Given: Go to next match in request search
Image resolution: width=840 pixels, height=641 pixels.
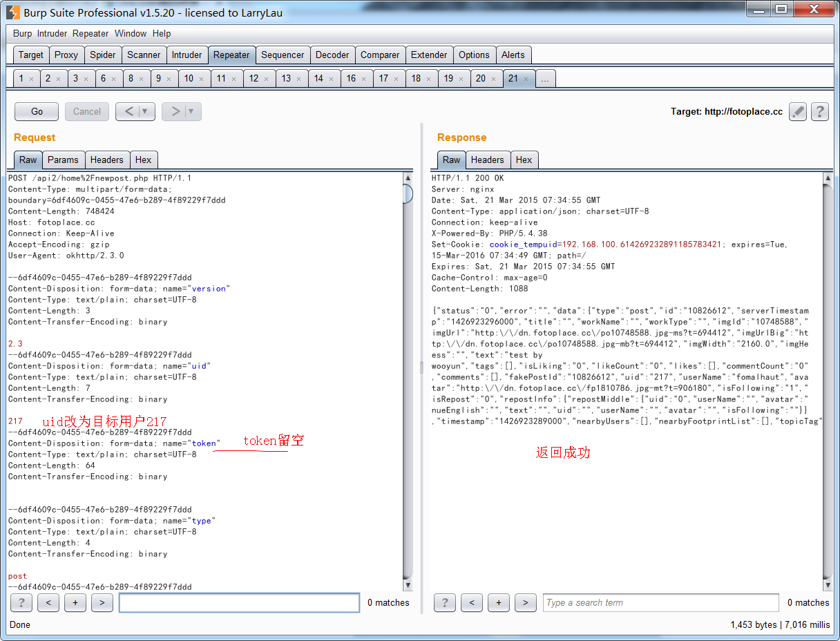Looking at the screenshot, I should 102,602.
